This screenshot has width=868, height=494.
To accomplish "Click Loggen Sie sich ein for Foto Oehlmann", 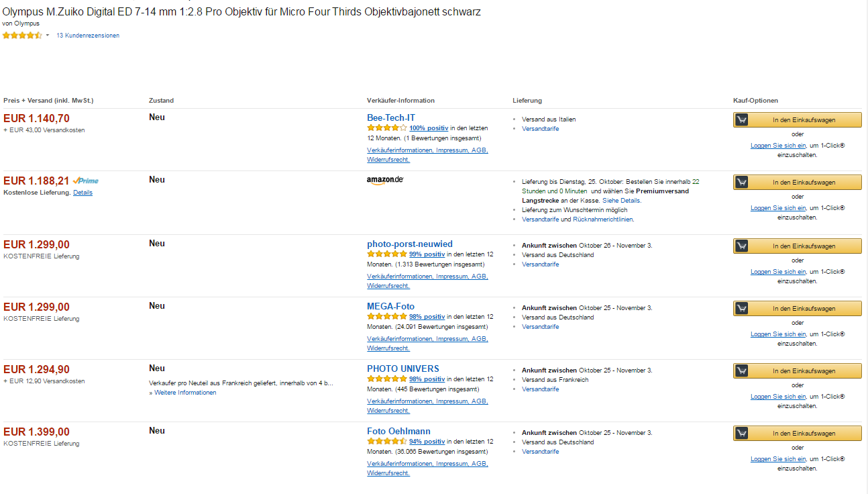I will (778, 459).
